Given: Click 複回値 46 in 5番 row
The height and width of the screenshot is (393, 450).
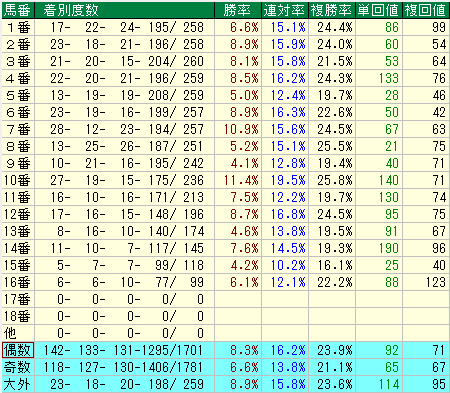Looking at the screenshot, I should (x=439, y=95).
